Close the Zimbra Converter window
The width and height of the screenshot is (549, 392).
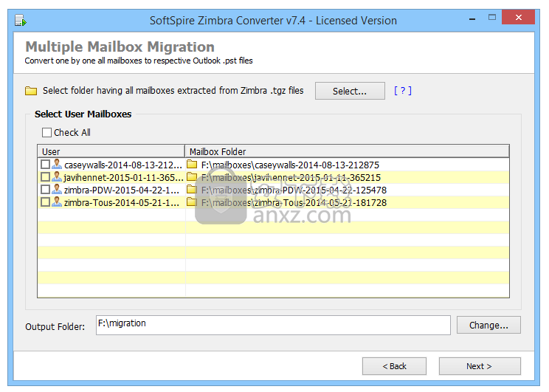point(519,17)
